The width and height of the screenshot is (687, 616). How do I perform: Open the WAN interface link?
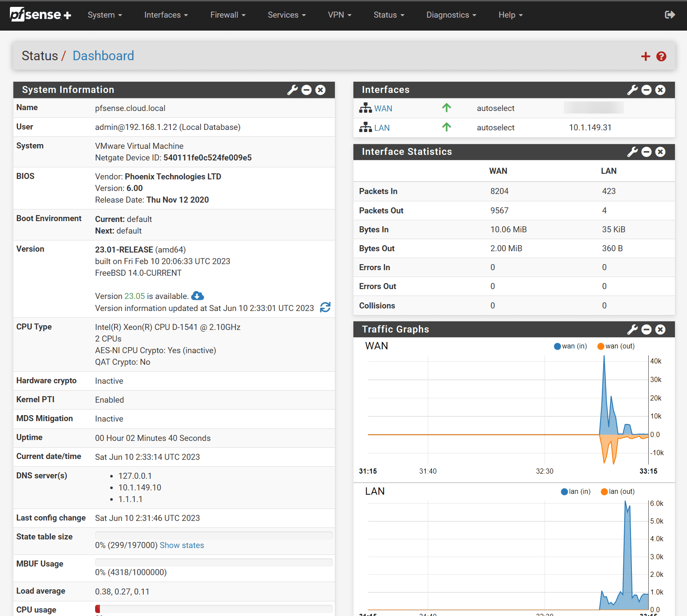click(383, 109)
